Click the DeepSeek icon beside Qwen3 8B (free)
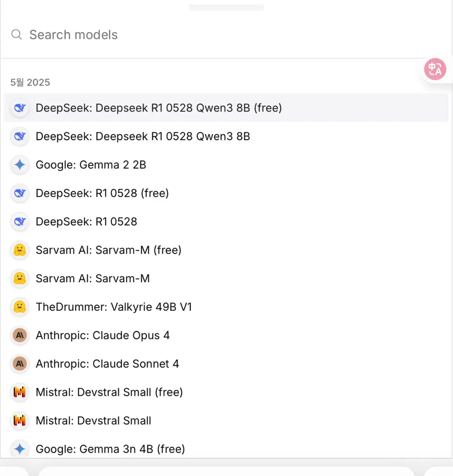453x476 pixels. tap(20, 108)
